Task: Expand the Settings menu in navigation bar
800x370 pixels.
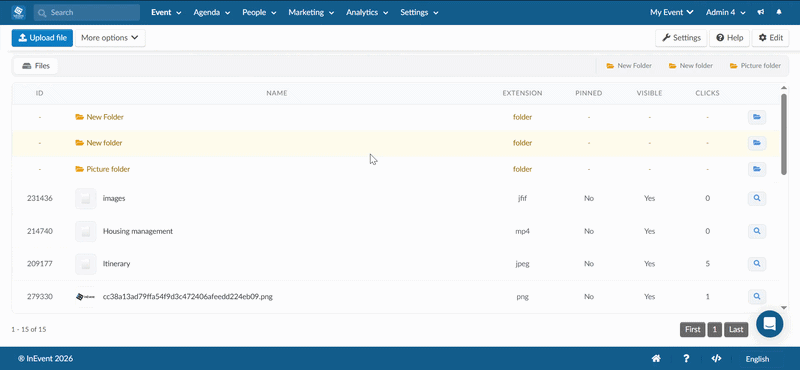Action: pos(419,12)
